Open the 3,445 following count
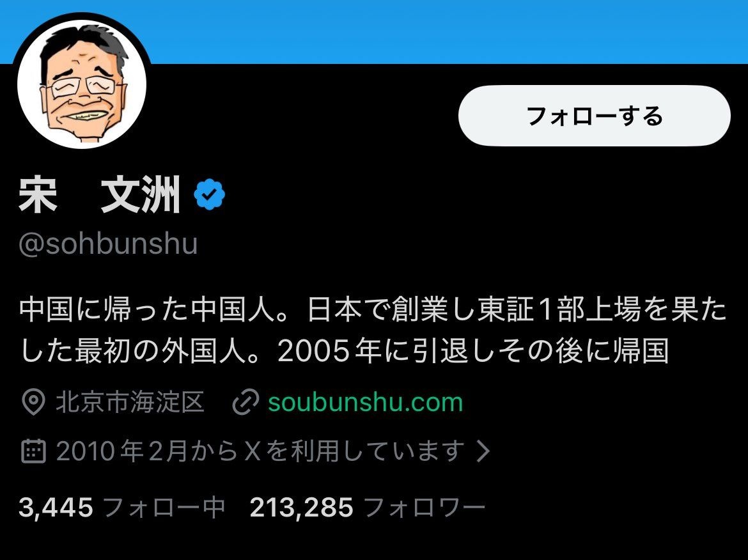This screenshot has height=560, width=748. [56, 507]
